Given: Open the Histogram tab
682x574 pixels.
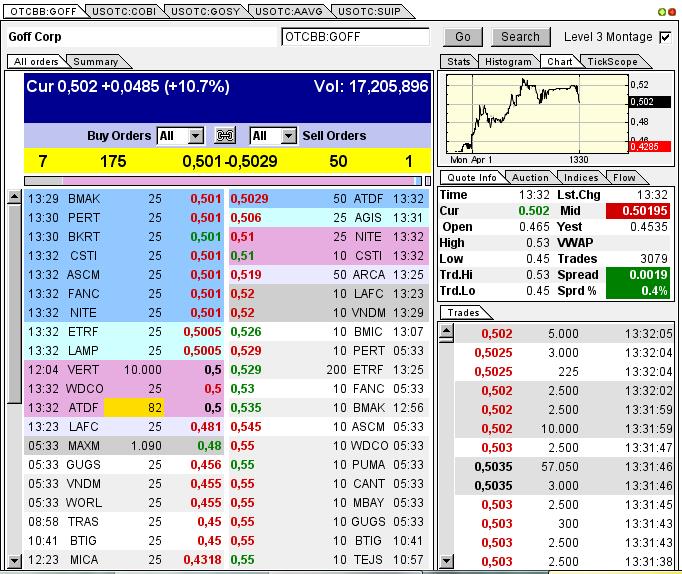Looking at the screenshot, I should coord(508,62).
